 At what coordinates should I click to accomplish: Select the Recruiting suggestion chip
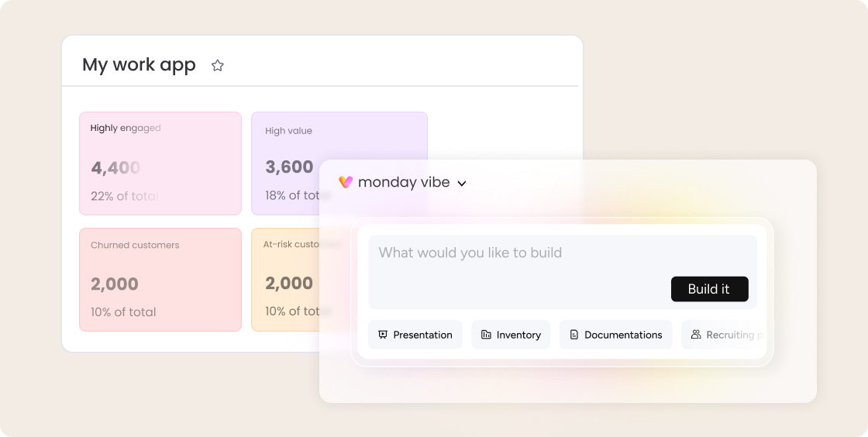[x=725, y=335]
